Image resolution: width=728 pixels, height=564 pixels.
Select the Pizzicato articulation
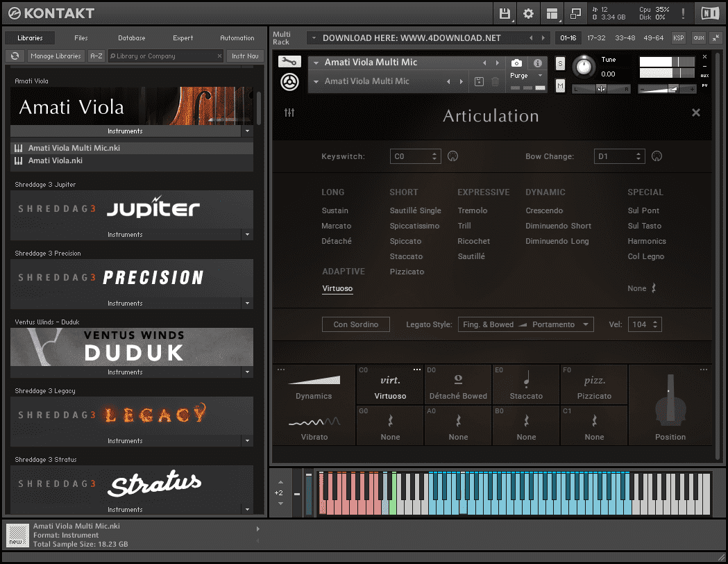407,272
